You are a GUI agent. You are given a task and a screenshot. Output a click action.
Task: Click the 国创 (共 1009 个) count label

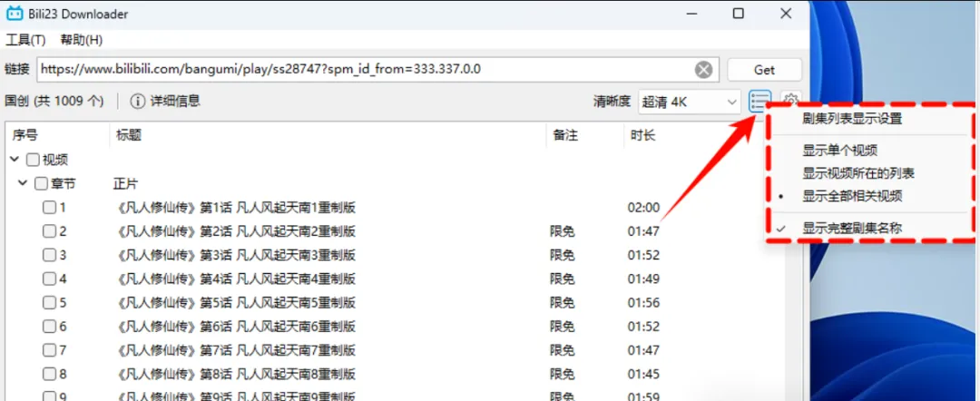(54, 102)
